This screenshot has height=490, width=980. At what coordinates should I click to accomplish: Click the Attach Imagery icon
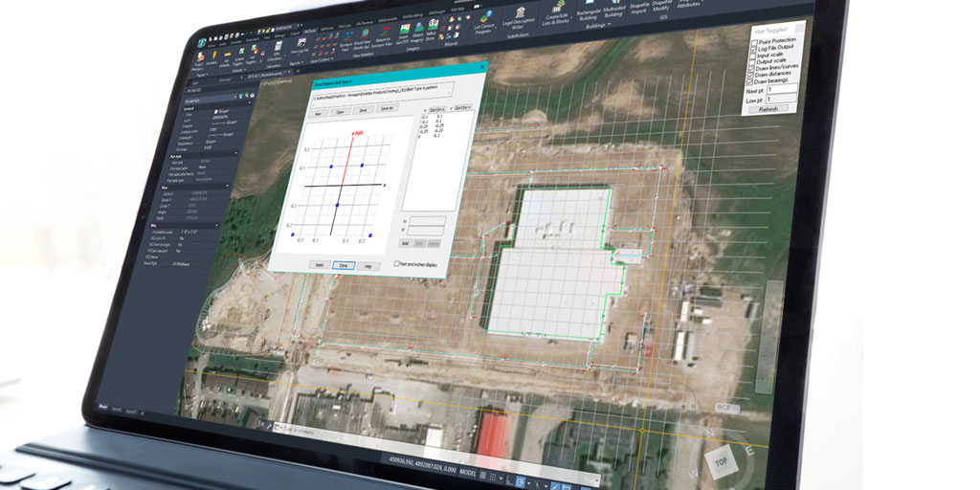coord(417,32)
